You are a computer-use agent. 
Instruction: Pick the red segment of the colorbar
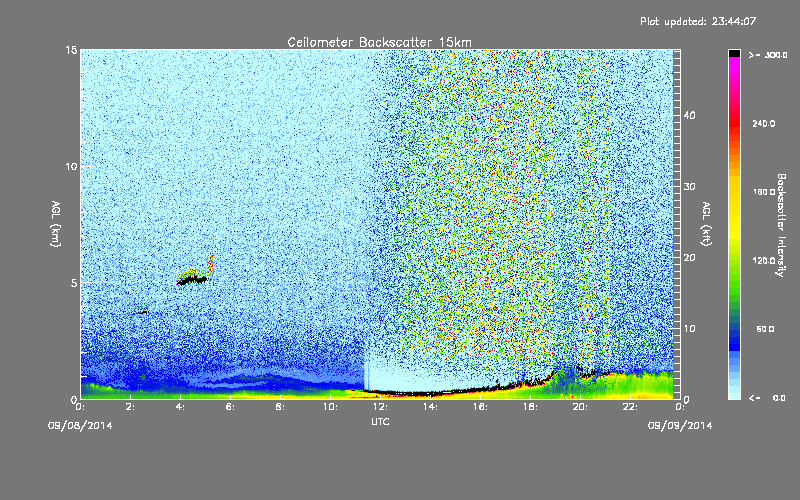[734, 125]
